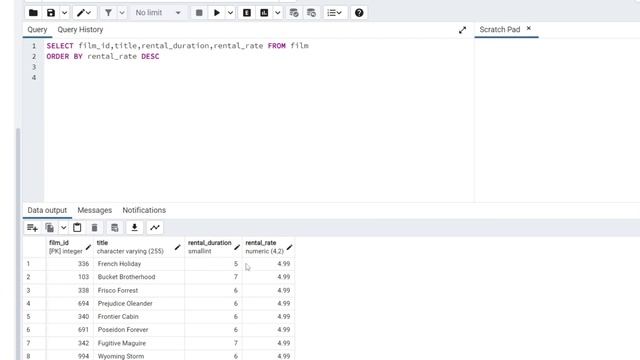Select the rental_duration column header
Image resolution: width=640 pixels, height=360 pixels.
click(213, 247)
